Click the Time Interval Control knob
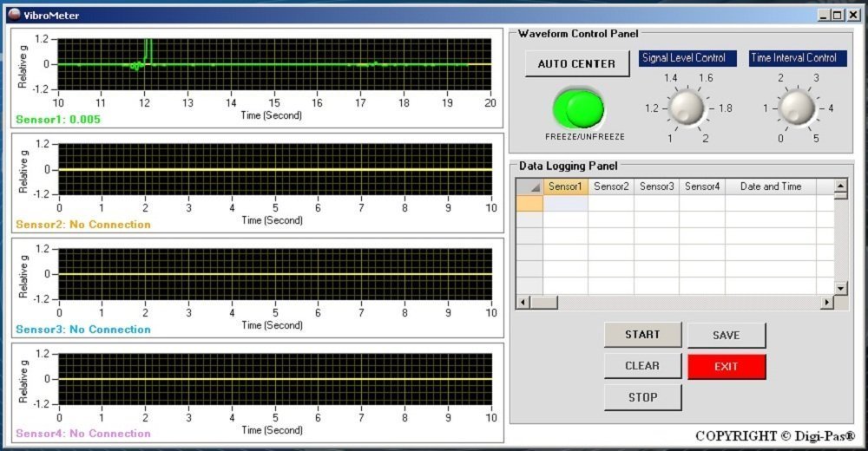Screen dimensions: 868x451 click(797, 108)
